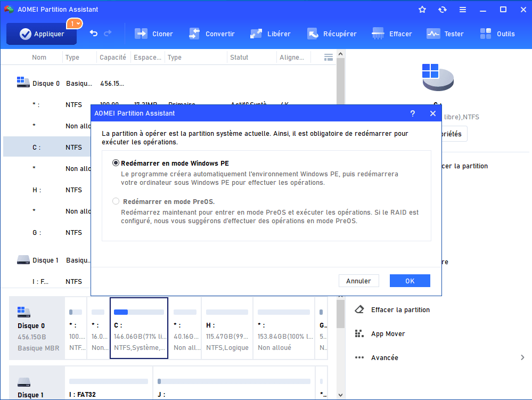Viewport: 532px width, 400px height.
Task: Select the 16.0... Non block
Action: click(99, 328)
